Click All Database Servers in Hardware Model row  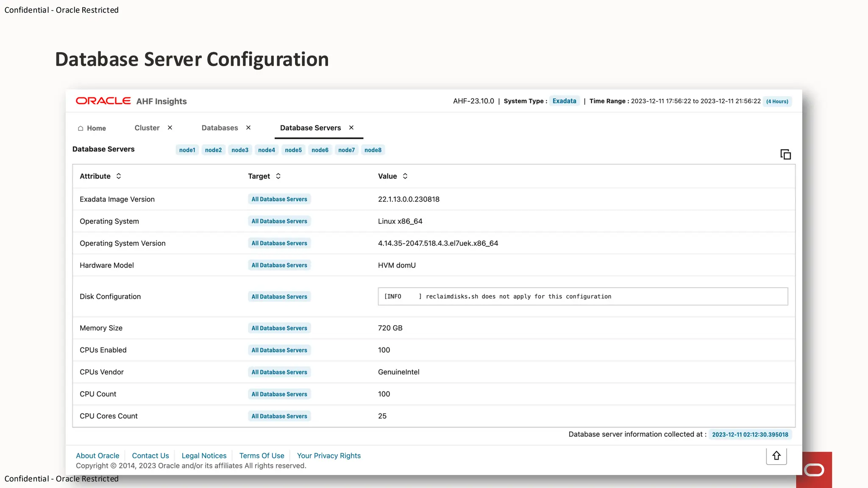(279, 265)
